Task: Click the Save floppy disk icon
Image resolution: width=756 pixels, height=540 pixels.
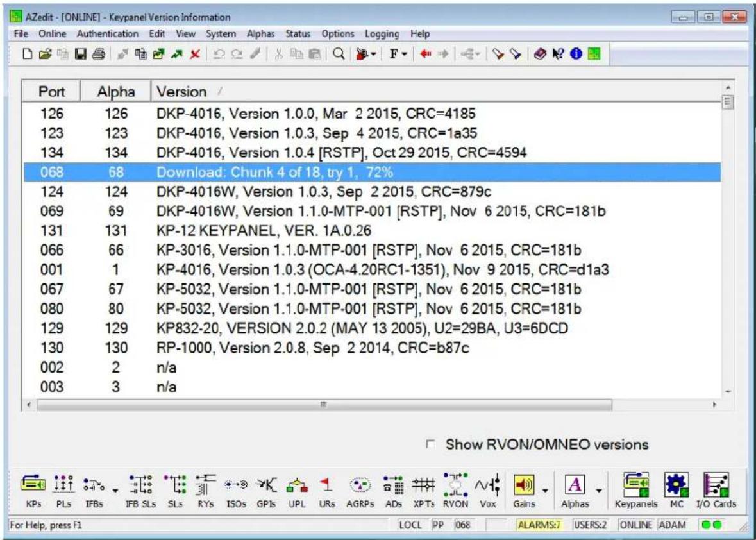Action: click(x=81, y=54)
